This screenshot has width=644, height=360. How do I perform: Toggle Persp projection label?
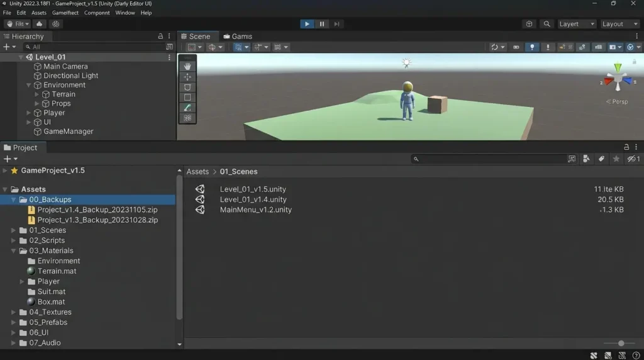click(x=617, y=101)
